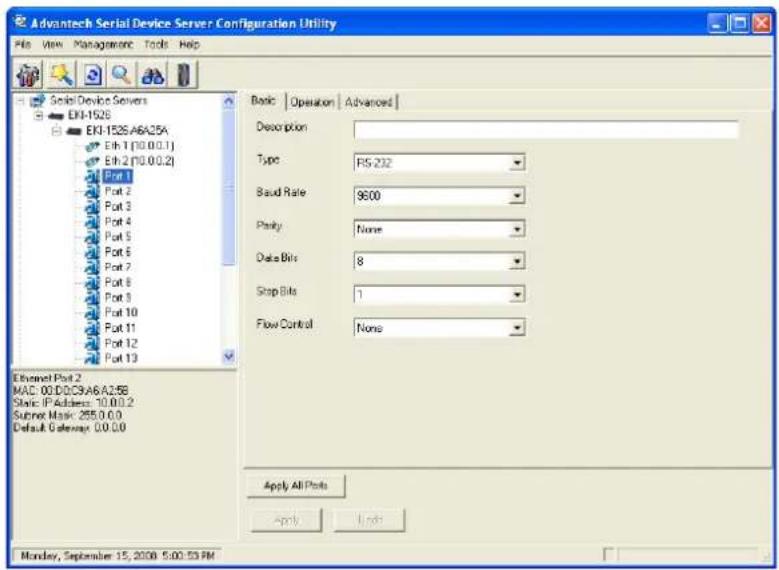The image size is (779, 570).
Task: Click the icon beside Port 10
Action: point(92,313)
